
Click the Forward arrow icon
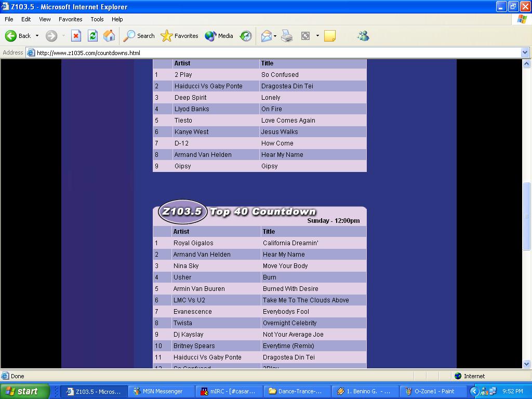coord(51,36)
